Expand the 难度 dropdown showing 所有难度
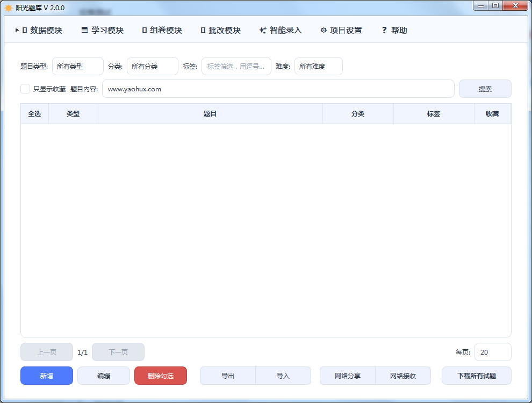Viewport: 532px width, 403px height. coord(318,67)
